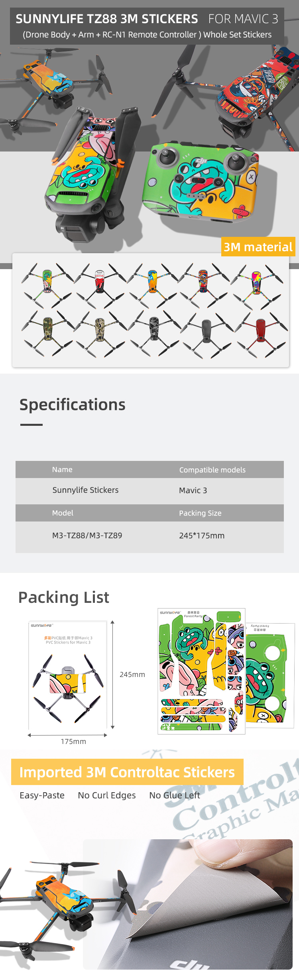The image size is (299, 980).
Task: Click the SUNNYLIFE TZ88 3M STICKERS title banner
Action: [147, 26]
